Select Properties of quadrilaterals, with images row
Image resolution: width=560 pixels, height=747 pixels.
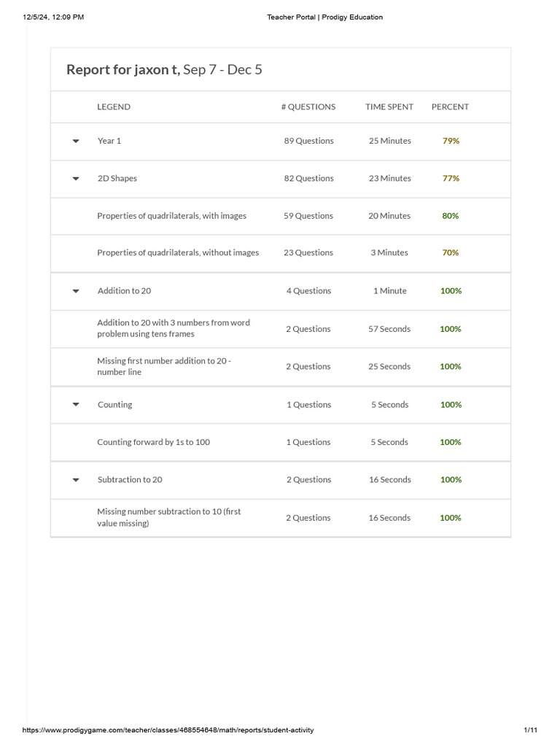coord(172,216)
